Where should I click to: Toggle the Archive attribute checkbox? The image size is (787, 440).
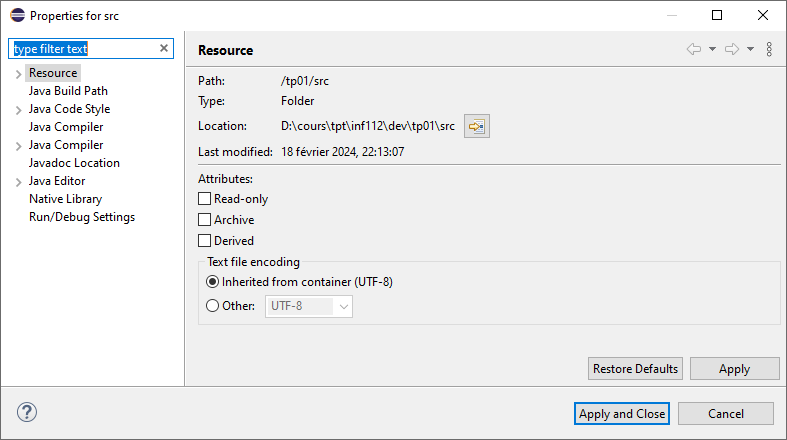[x=205, y=220]
